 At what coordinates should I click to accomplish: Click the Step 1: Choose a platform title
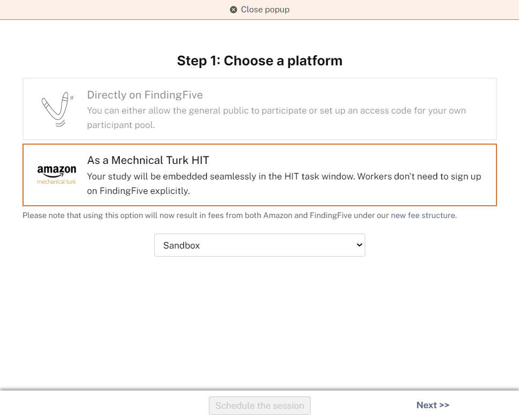point(259,61)
